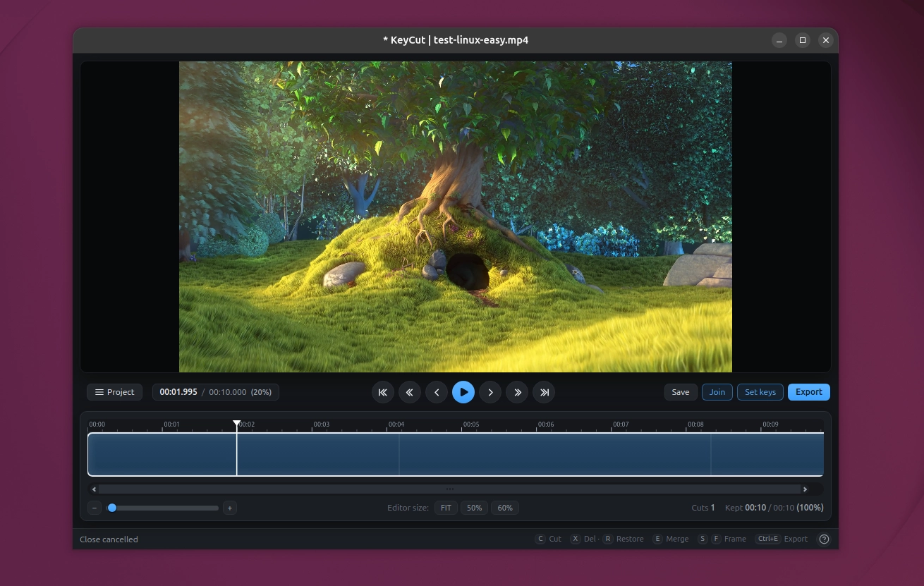Step back one frame with left chevron
Image resolution: width=924 pixels, height=586 pixels.
(437, 392)
